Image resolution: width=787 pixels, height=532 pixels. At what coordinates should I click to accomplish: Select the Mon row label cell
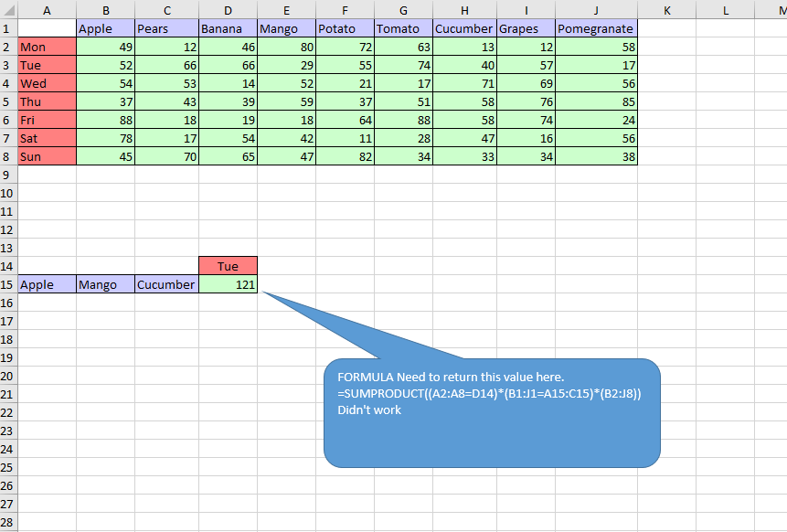point(48,47)
